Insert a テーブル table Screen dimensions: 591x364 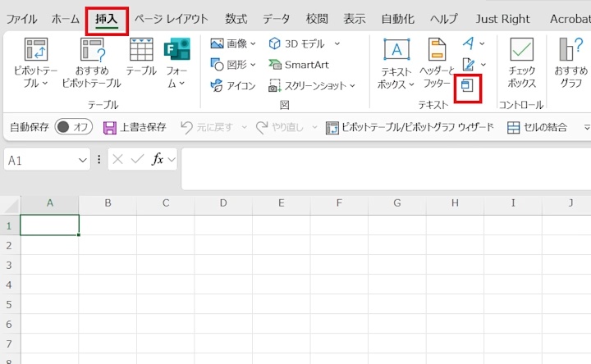coord(141,57)
